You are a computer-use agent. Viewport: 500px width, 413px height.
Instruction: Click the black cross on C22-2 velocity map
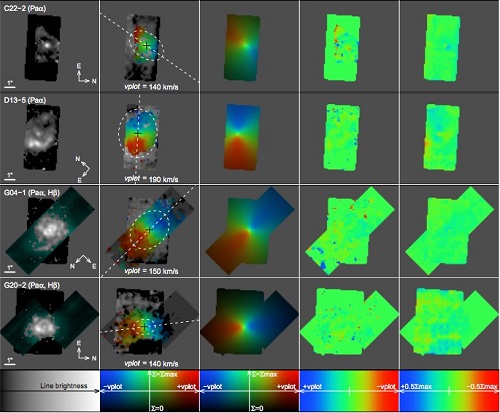146,45
